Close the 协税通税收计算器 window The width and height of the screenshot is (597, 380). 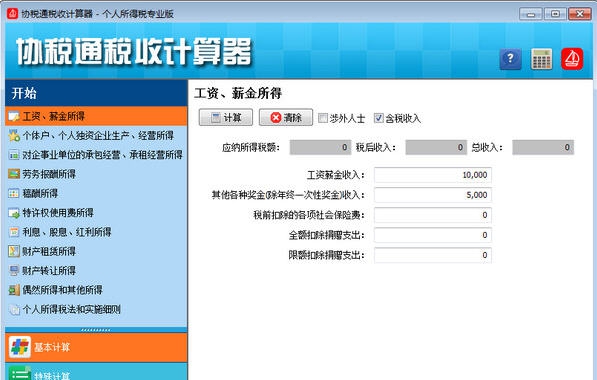[x=579, y=14]
